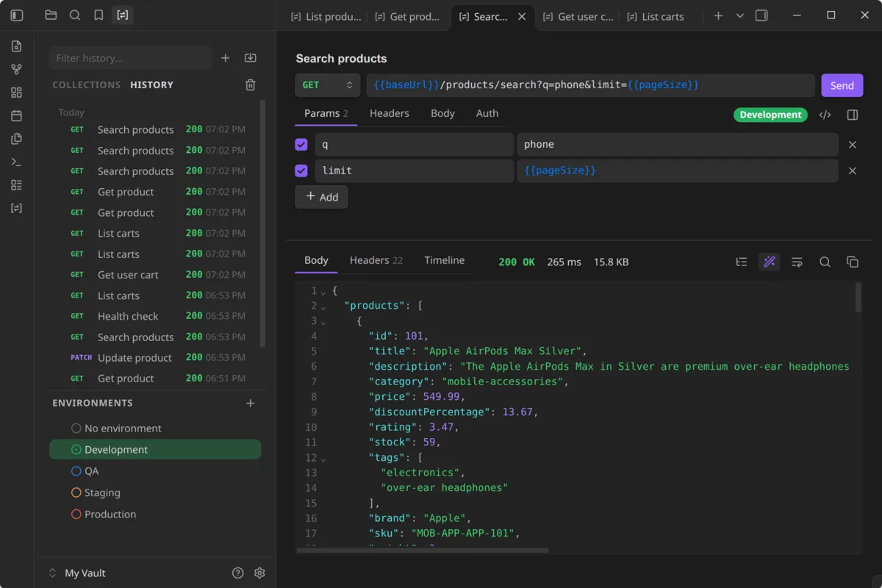Add a new environment with plus icon
The height and width of the screenshot is (588, 882).
250,404
